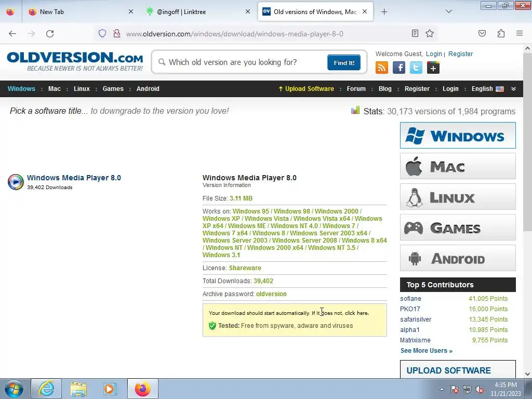Open the Firefox hamburger application menu
The width and height of the screenshot is (532, 399).
coord(520,33)
